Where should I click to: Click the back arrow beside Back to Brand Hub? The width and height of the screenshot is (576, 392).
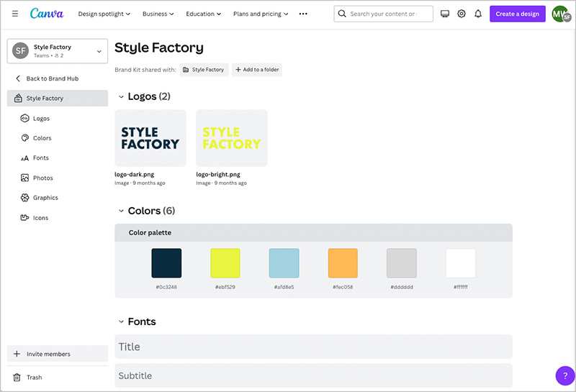click(17, 78)
